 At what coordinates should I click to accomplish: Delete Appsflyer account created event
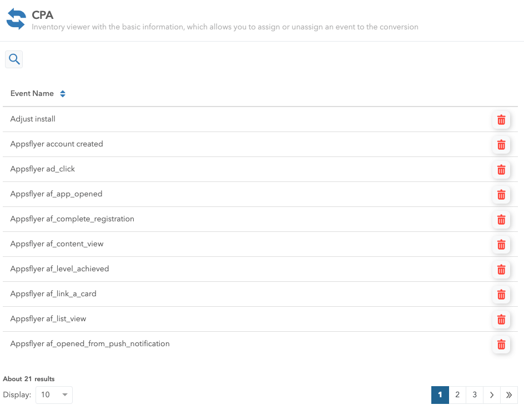[x=501, y=145]
